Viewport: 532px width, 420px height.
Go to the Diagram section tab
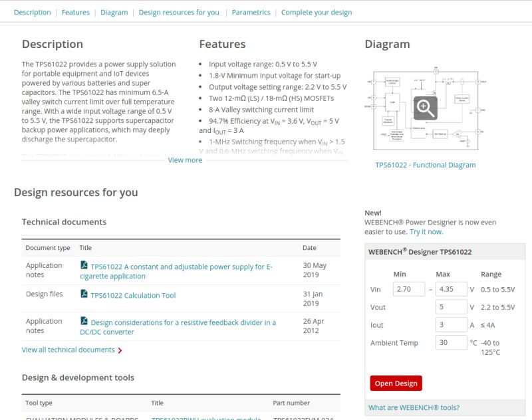pyautogui.click(x=114, y=13)
